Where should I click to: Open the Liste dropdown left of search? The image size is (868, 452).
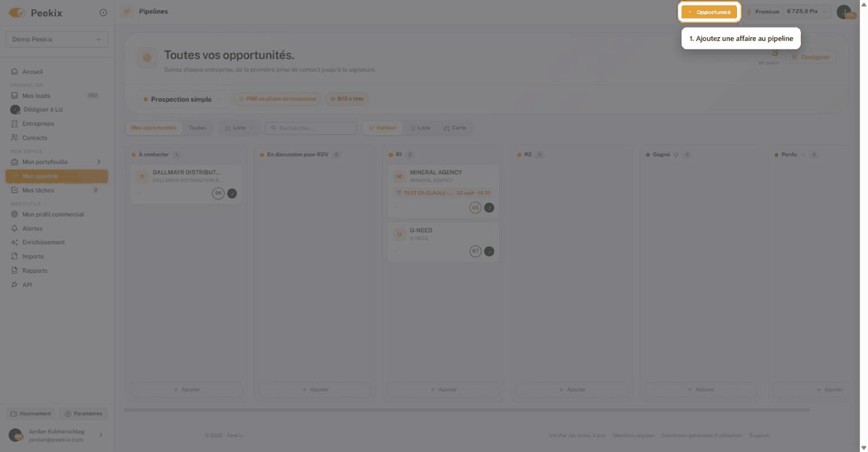[239, 128]
